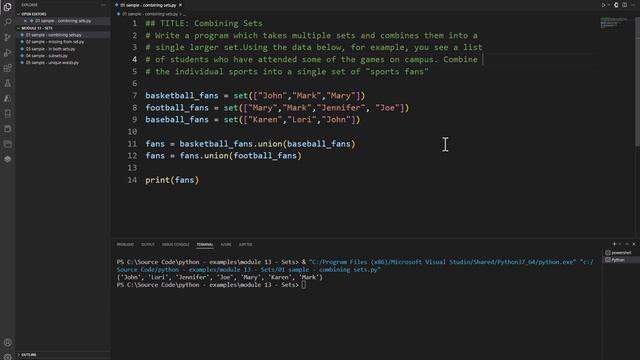The height and width of the screenshot is (360, 640).
Task: Close the terminal panel with X
Action: (x=634, y=244)
